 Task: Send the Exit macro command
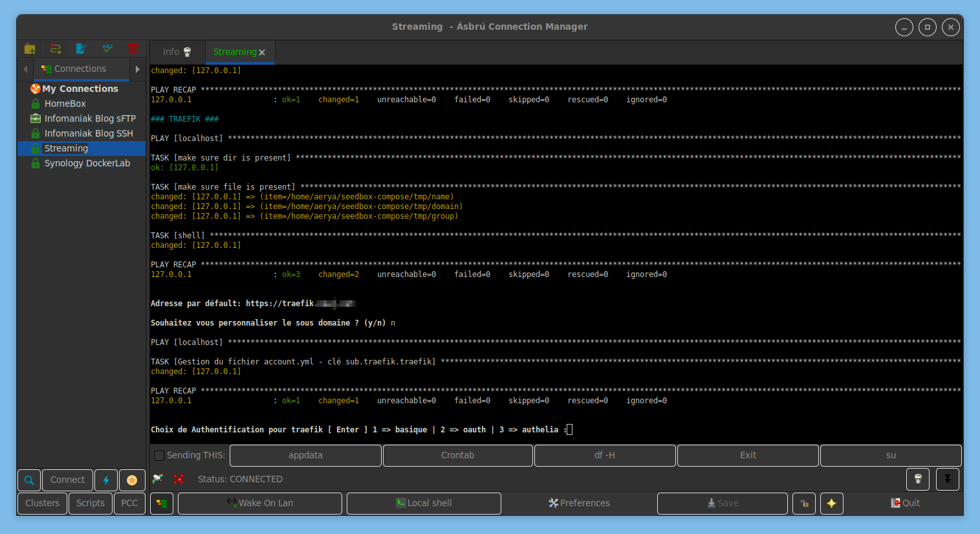(x=748, y=456)
